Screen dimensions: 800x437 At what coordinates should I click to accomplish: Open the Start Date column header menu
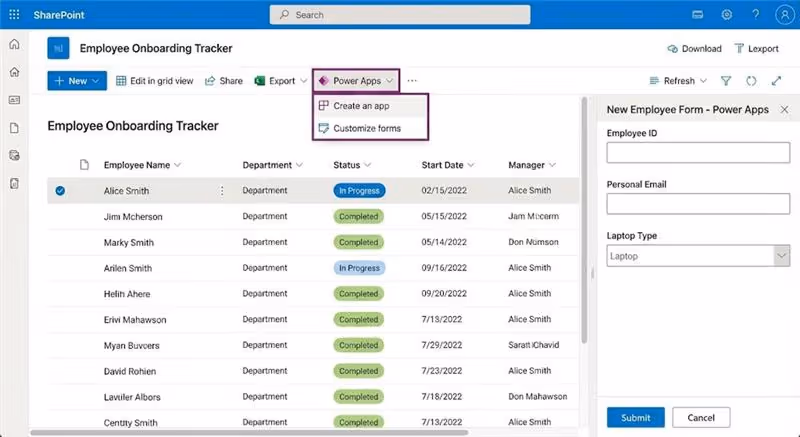(x=448, y=165)
